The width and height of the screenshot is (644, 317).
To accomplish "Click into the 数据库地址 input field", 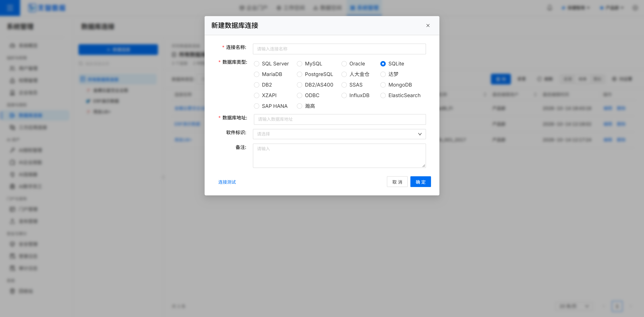I will pyautogui.click(x=340, y=119).
